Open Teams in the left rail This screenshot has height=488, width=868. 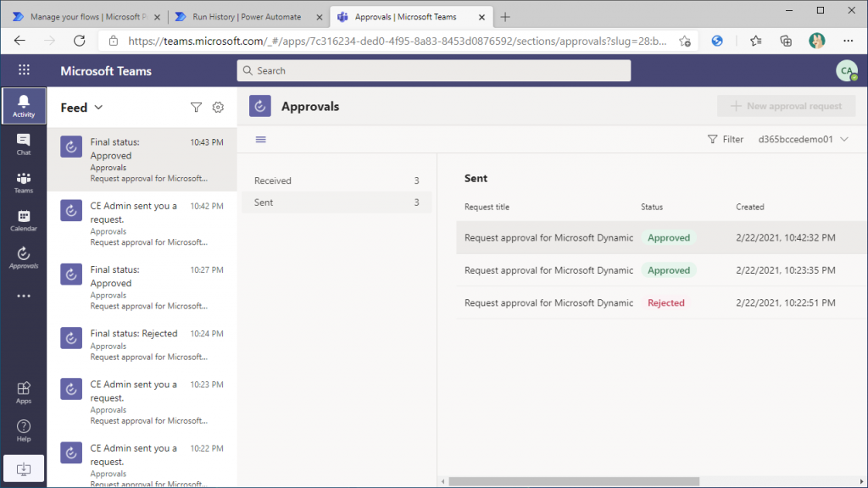pos(23,183)
